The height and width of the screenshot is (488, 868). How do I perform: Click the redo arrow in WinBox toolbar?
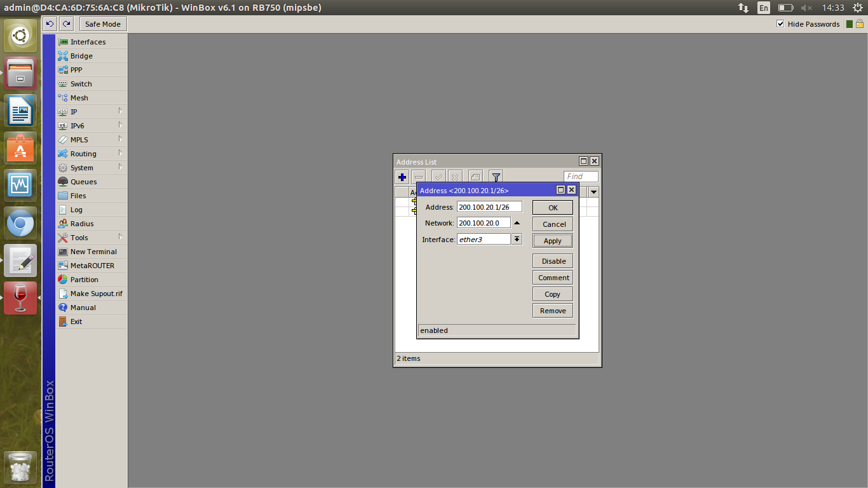(66, 24)
